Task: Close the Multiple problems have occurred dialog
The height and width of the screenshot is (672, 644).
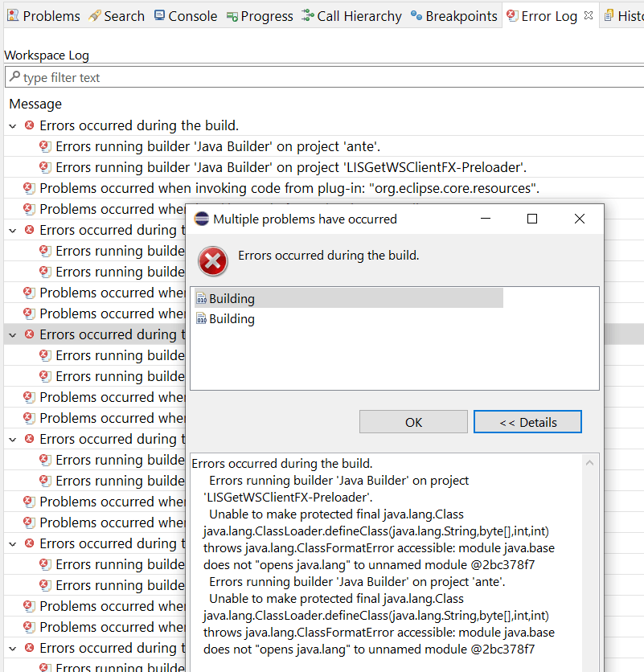Action: click(580, 219)
